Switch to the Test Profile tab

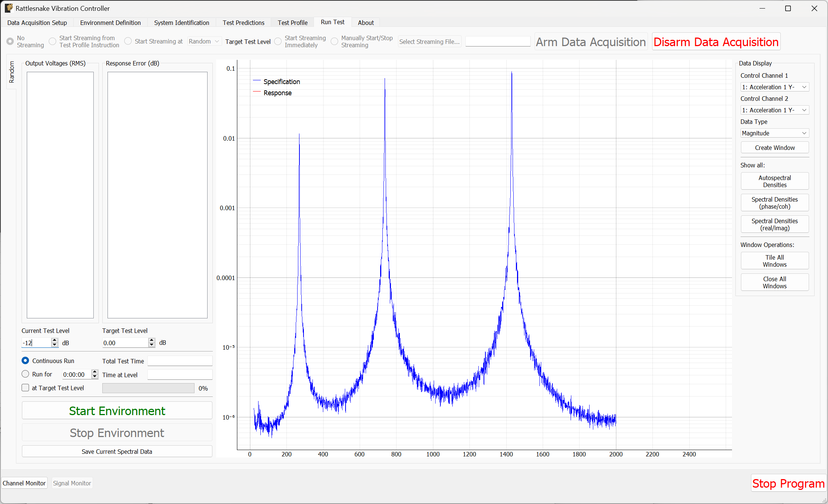click(x=292, y=22)
